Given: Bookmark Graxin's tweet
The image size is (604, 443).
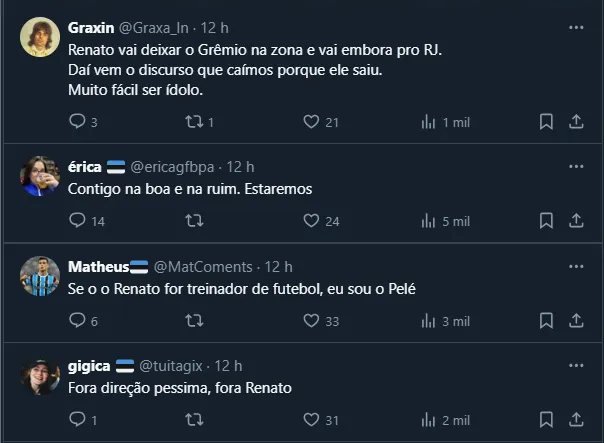Looking at the screenshot, I should (x=546, y=122).
